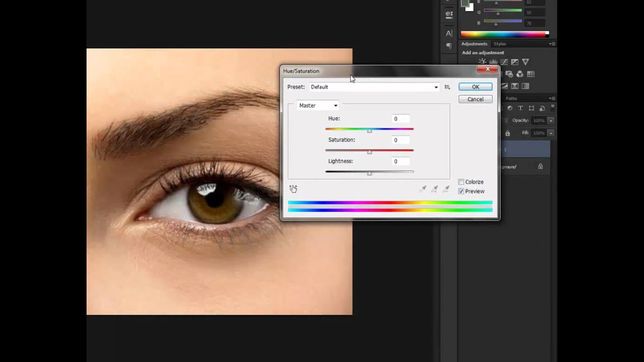
Task: Open the Adjustments panel menu
Action: click(552, 44)
